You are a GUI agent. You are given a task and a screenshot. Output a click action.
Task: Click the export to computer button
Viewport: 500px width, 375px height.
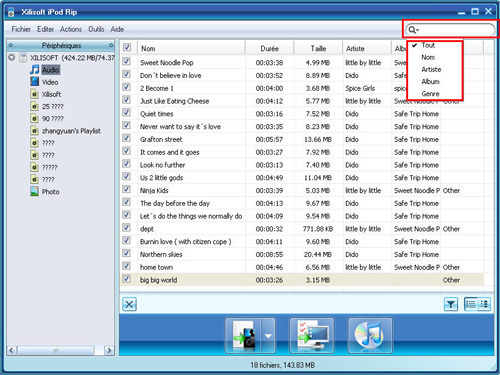312,335
